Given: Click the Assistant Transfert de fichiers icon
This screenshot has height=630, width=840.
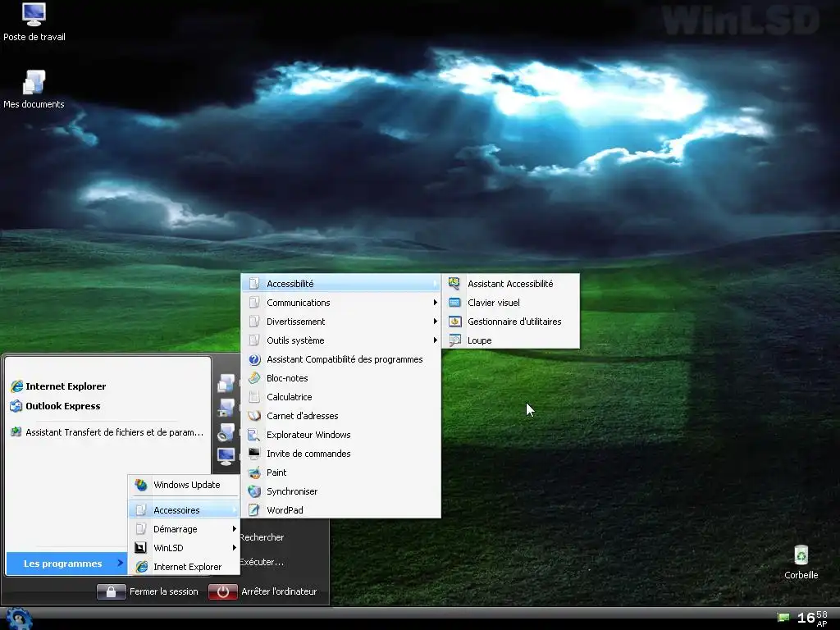Looking at the screenshot, I should 16,431.
